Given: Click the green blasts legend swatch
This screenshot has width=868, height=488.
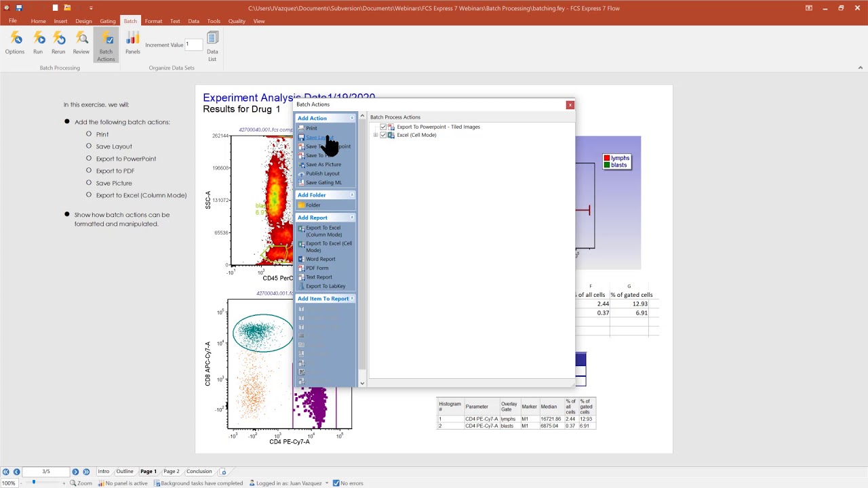Looking at the screenshot, I should [607, 165].
